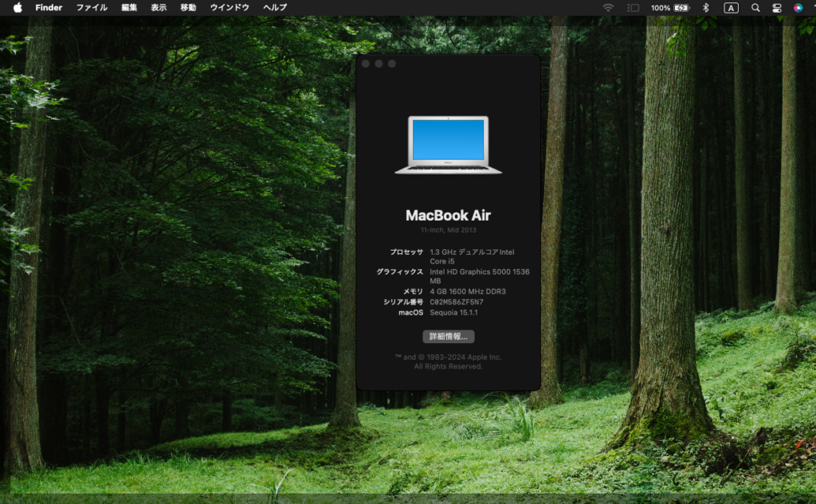Open the ヘルプ menu

pyautogui.click(x=275, y=7)
